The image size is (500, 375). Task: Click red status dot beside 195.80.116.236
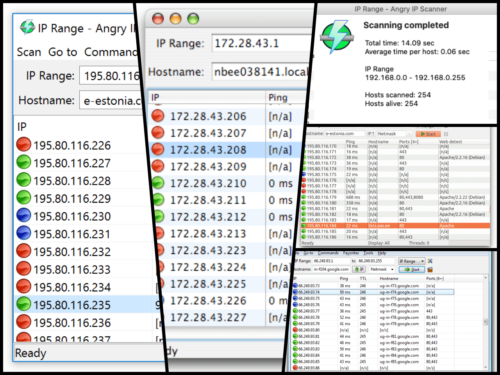(24, 322)
